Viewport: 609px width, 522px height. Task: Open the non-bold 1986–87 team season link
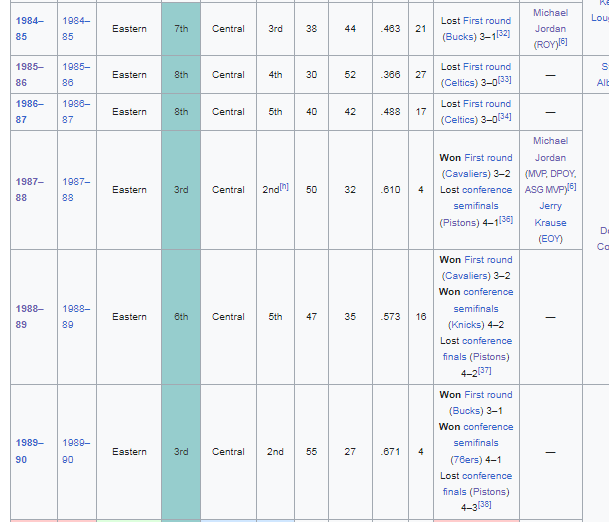76,112
